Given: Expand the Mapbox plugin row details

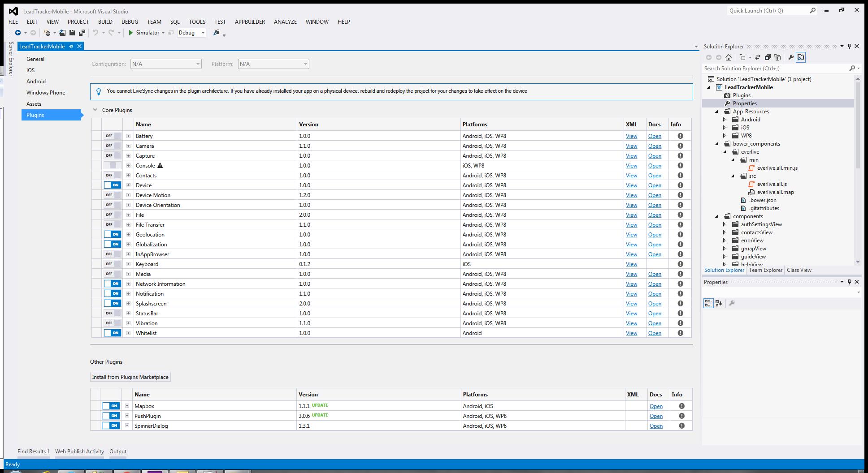Looking at the screenshot, I should (x=127, y=406).
